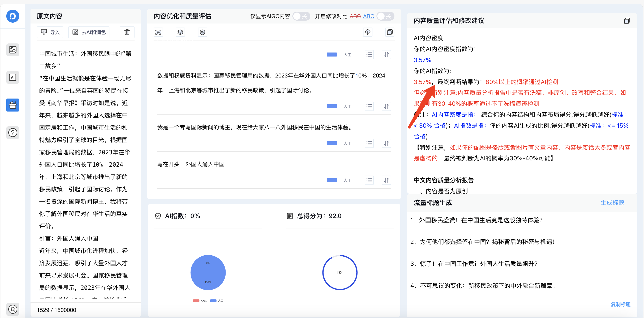Click the 写在开头：外国人涌入中国 paragraph
Image resolution: width=644 pixels, height=318 pixels.
(x=191, y=165)
